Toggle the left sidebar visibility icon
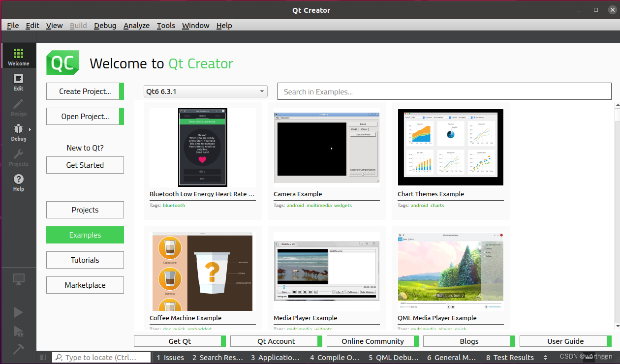The image size is (620, 364). [43, 358]
